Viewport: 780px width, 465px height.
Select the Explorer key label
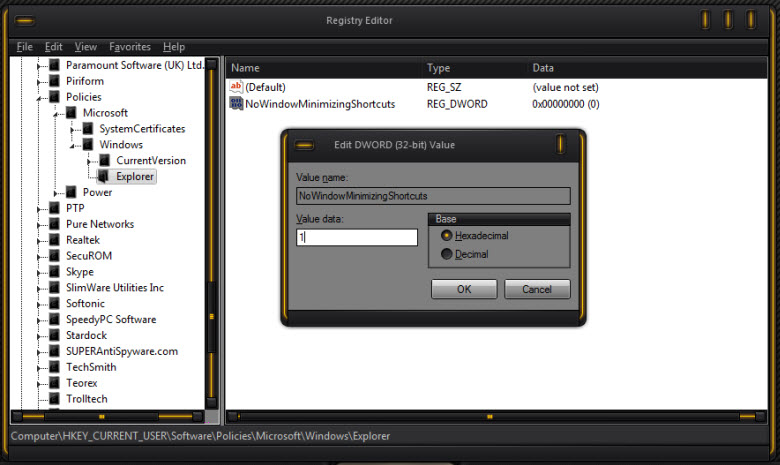(x=135, y=177)
